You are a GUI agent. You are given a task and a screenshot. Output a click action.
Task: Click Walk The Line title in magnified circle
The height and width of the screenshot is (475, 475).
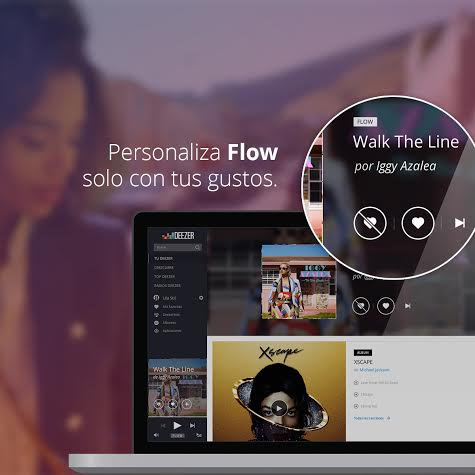click(406, 142)
